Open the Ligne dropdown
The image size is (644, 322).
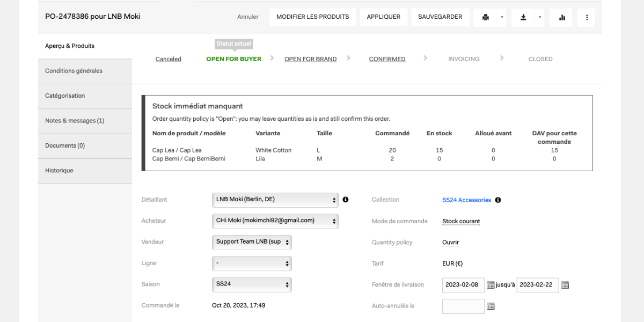[x=252, y=264]
